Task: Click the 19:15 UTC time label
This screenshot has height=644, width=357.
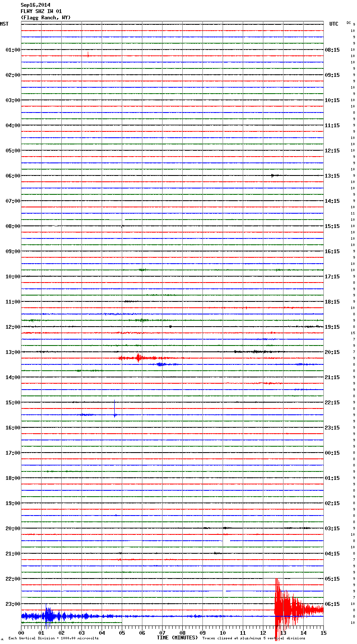Action: click(x=332, y=327)
